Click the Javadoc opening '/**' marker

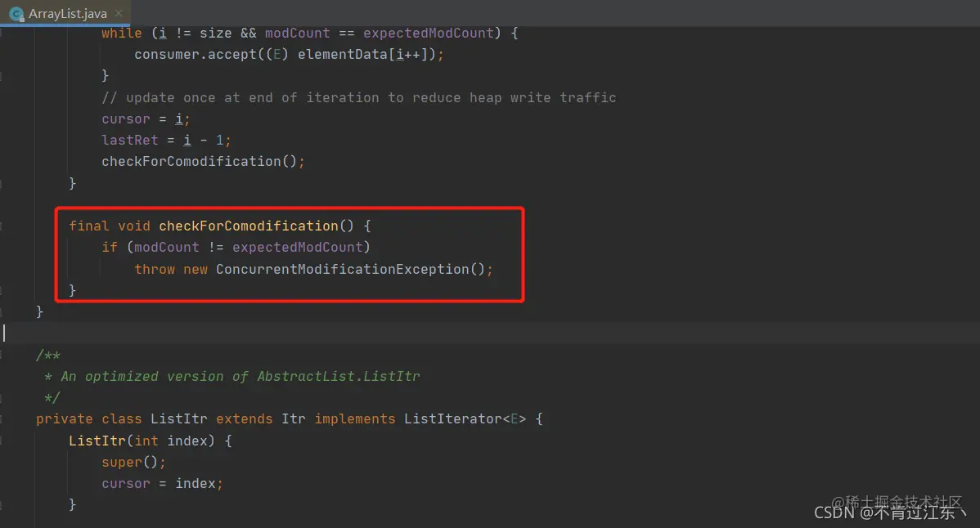[x=48, y=355]
